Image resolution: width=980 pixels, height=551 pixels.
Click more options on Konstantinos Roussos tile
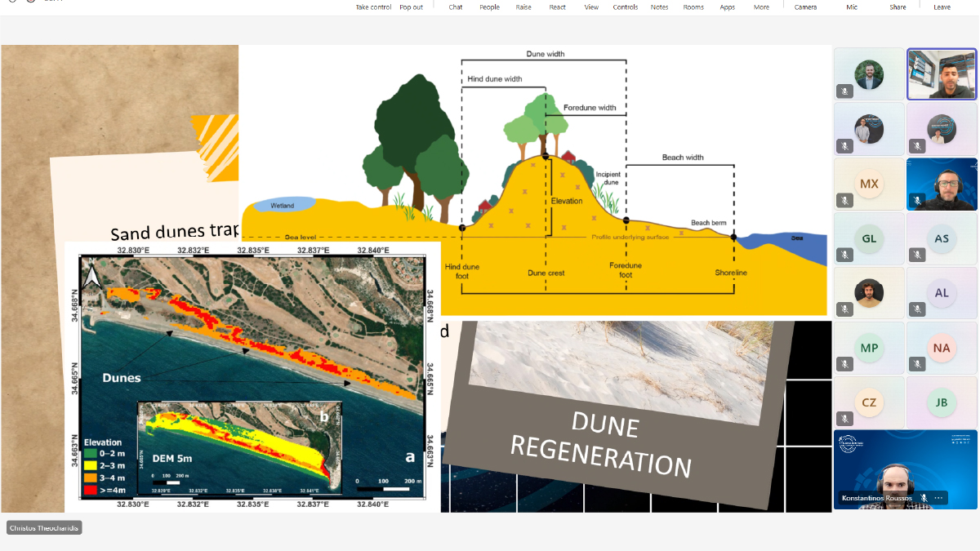tap(939, 498)
